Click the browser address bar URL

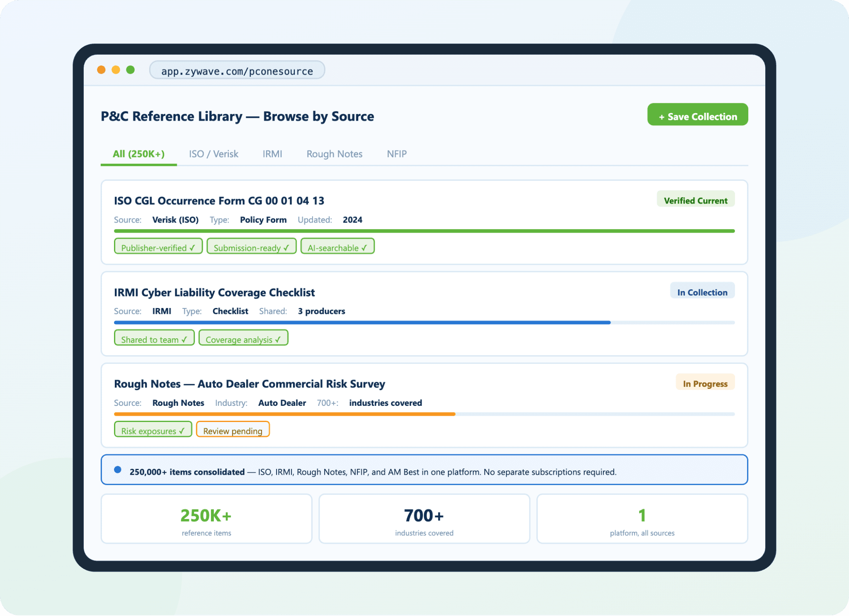[237, 71]
